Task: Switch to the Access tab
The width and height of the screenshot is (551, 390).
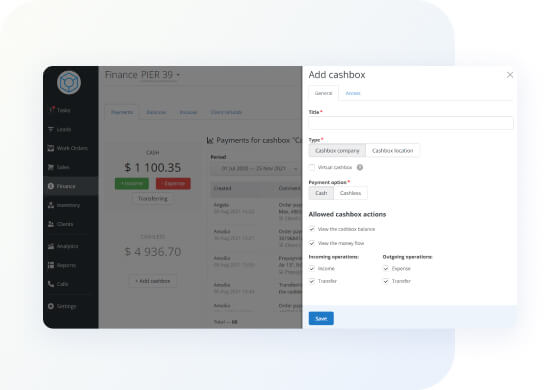Action: pos(353,93)
